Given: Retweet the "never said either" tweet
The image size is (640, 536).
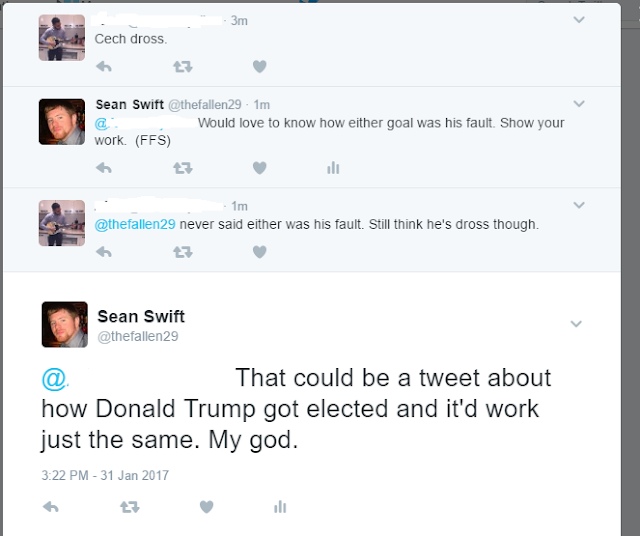Looking at the screenshot, I should point(182,252).
